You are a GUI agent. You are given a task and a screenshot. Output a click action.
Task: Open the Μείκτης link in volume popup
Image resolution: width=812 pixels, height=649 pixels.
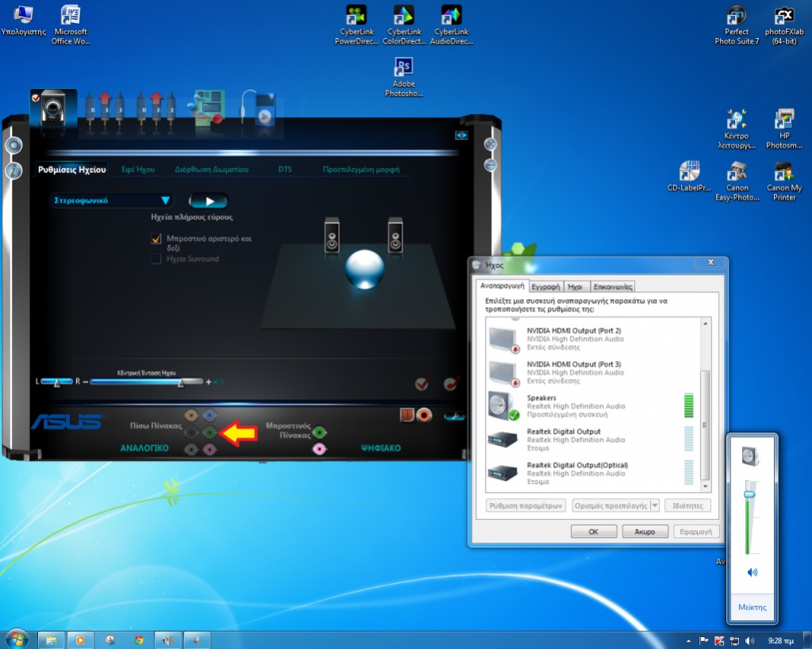point(752,607)
